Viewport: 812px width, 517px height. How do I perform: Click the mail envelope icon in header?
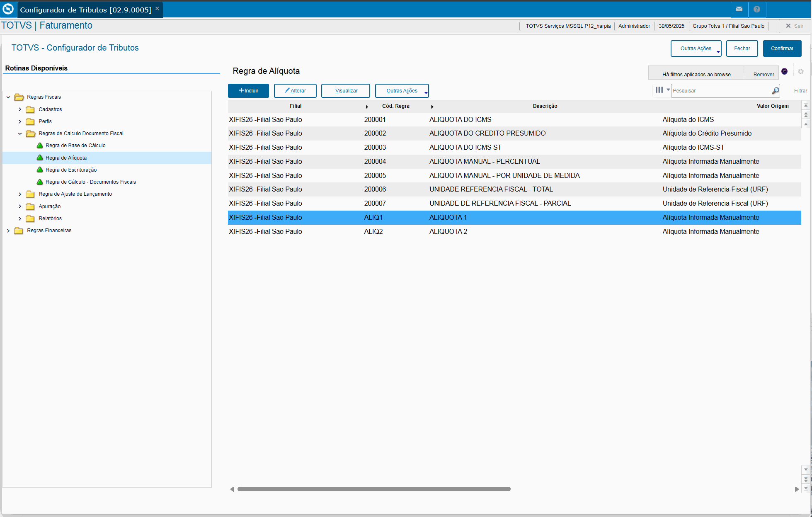739,9
